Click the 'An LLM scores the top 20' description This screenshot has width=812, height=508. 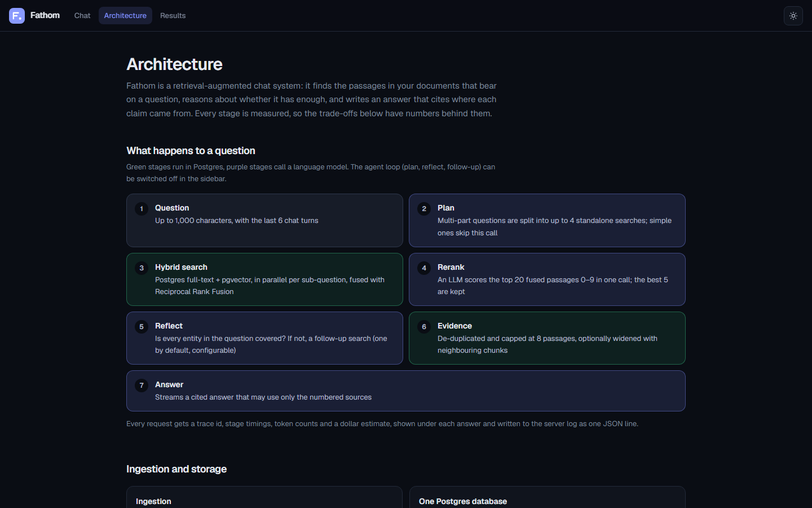pos(553,286)
